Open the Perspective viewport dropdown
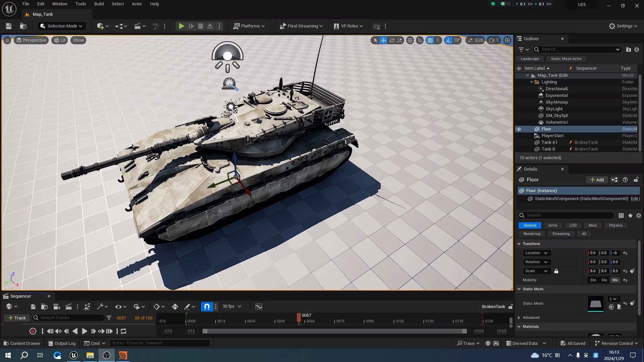This screenshot has height=362, width=644. click(x=31, y=40)
